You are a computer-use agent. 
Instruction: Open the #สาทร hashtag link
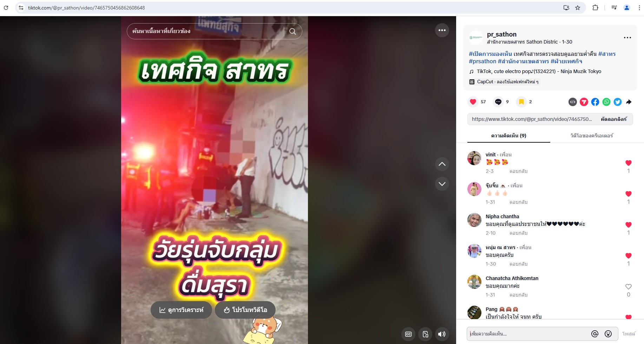click(607, 54)
